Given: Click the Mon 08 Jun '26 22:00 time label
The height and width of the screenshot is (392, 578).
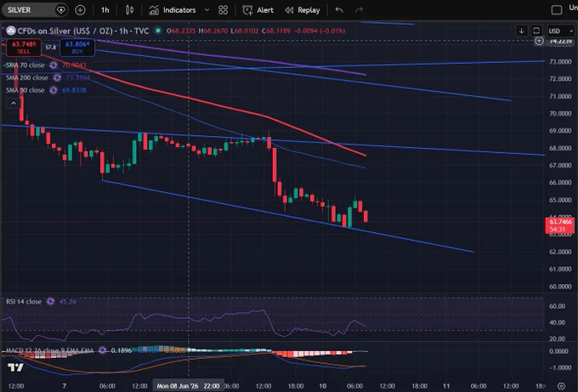Looking at the screenshot, I should click(x=188, y=386).
